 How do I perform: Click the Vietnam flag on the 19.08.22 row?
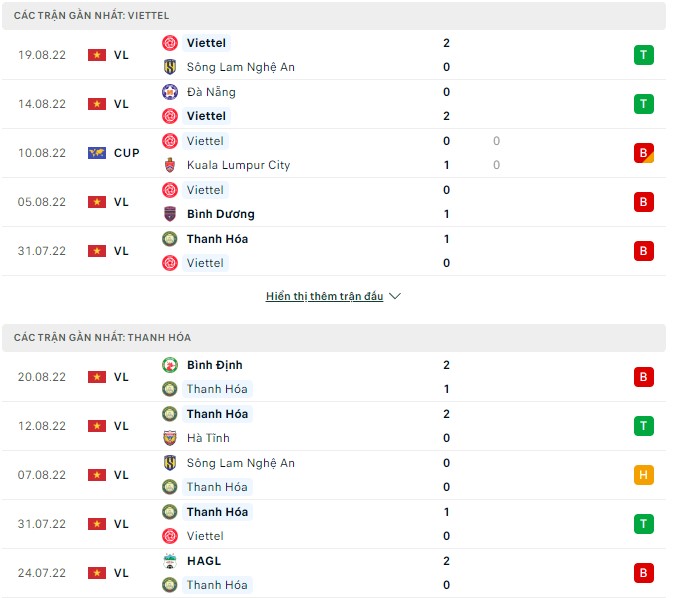[97, 55]
